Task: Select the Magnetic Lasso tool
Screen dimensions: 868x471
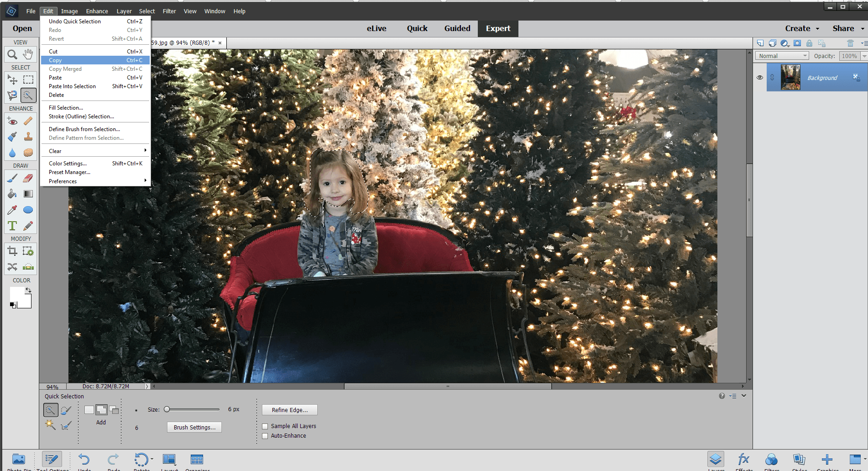Action: point(12,95)
